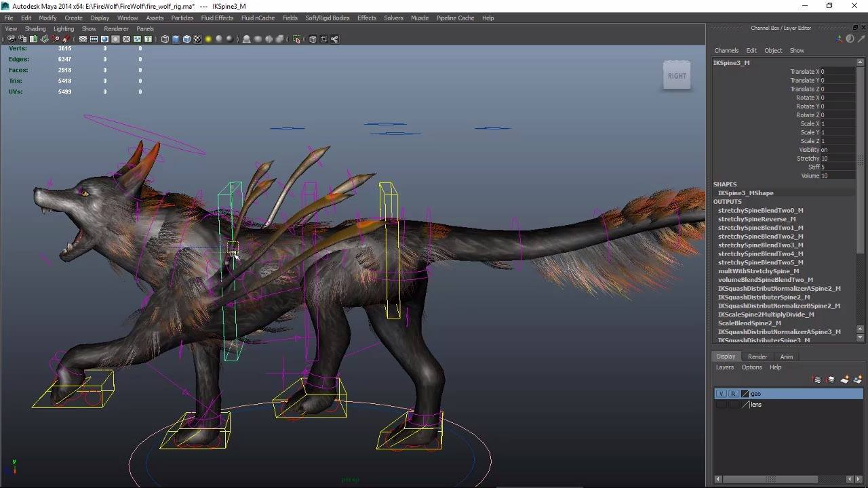The image size is (868, 488).
Task: Select the lens layer row
Action: point(789,405)
